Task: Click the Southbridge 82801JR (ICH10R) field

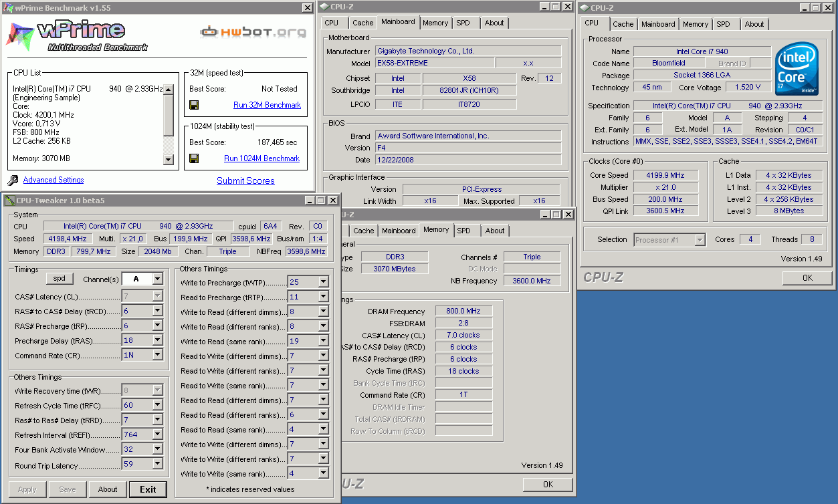Action: coord(469,90)
